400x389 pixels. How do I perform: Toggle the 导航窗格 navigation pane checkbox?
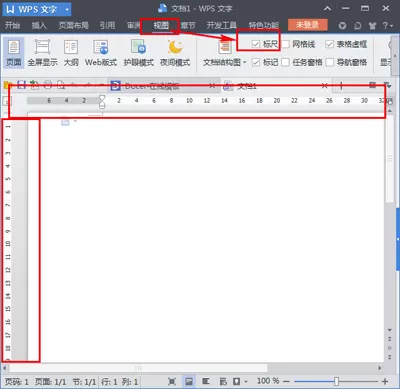(x=330, y=62)
